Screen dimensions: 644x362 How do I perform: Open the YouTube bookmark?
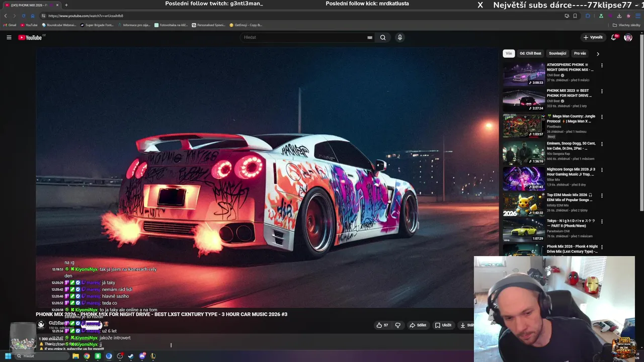(x=29, y=25)
